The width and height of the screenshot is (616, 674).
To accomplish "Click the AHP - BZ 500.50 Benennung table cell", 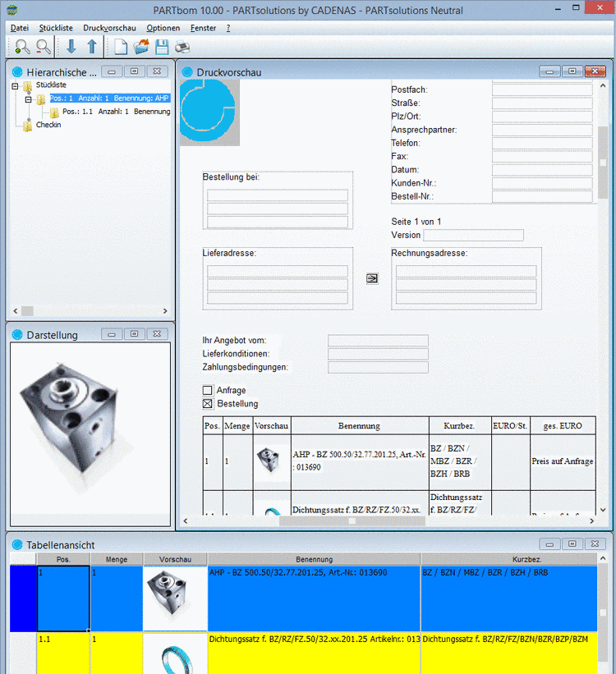I will (x=314, y=598).
